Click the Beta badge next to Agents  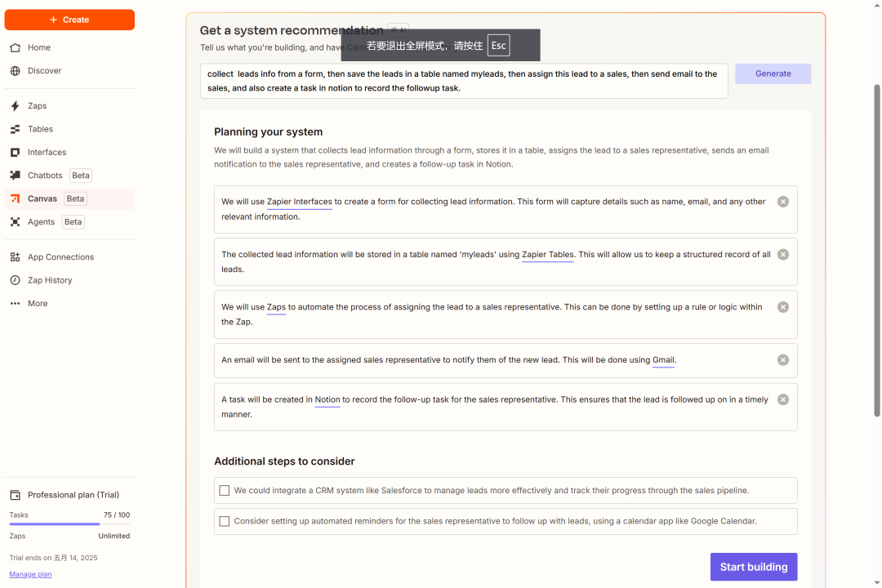[x=73, y=221]
